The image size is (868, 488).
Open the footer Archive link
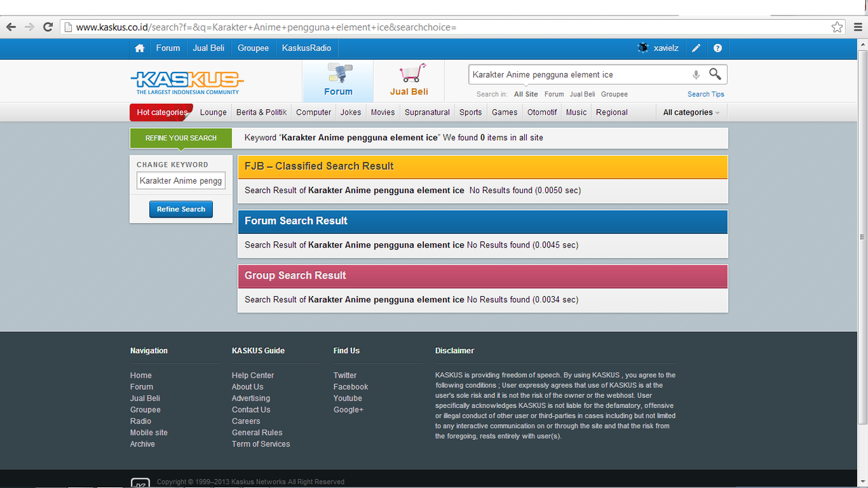(x=142, y=444)
